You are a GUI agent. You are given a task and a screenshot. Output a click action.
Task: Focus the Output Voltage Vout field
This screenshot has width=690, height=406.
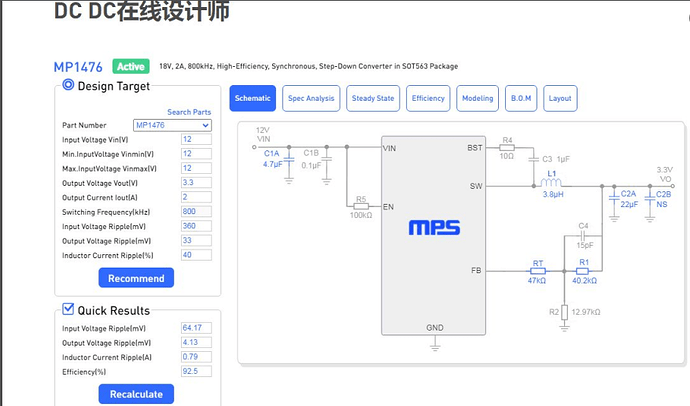coord(196,183)
